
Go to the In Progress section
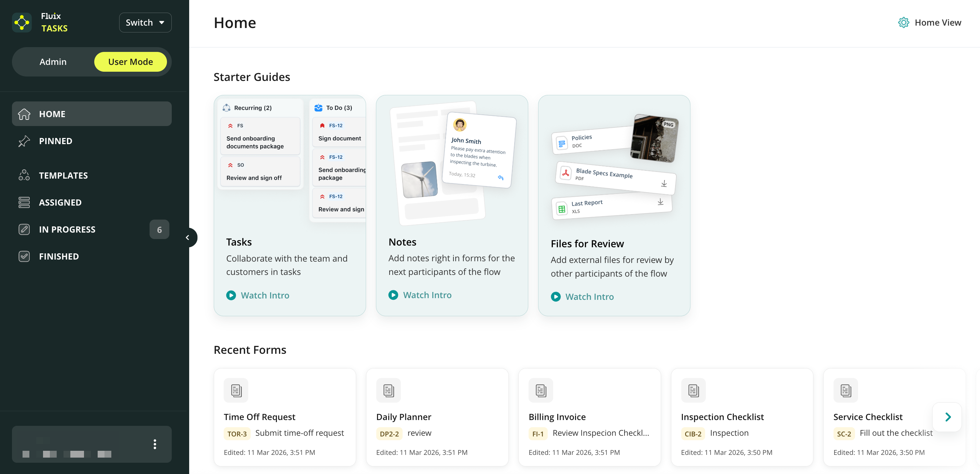click(x=67, y=229)
